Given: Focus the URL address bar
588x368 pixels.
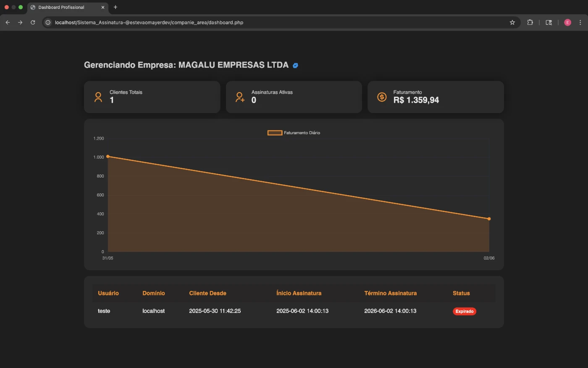Looking at the screenshot, I should pyautogui.click(x=277, y=22).
